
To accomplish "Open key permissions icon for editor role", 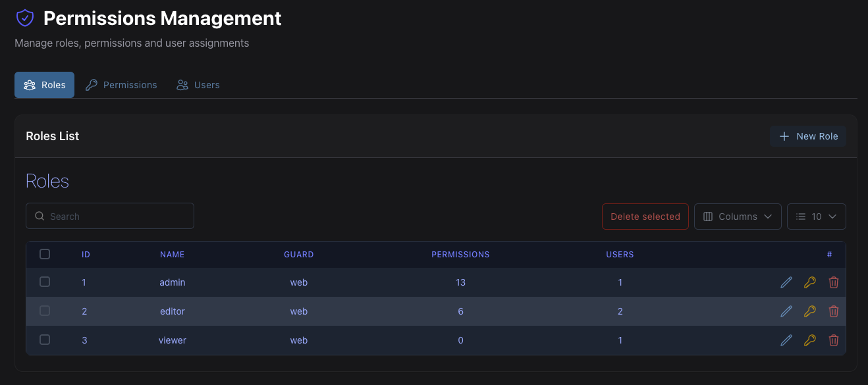I will pos(810,311).
